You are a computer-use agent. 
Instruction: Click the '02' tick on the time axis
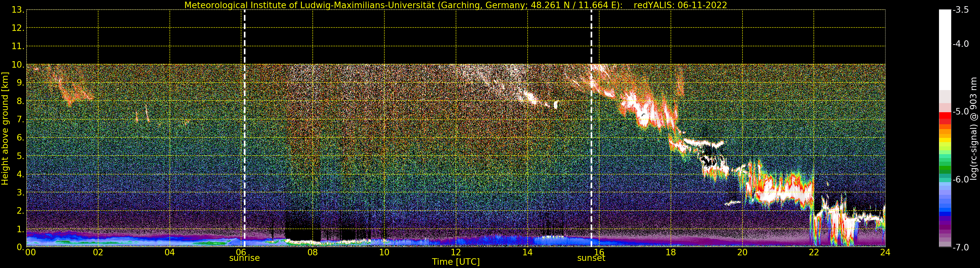pos(98,252)
